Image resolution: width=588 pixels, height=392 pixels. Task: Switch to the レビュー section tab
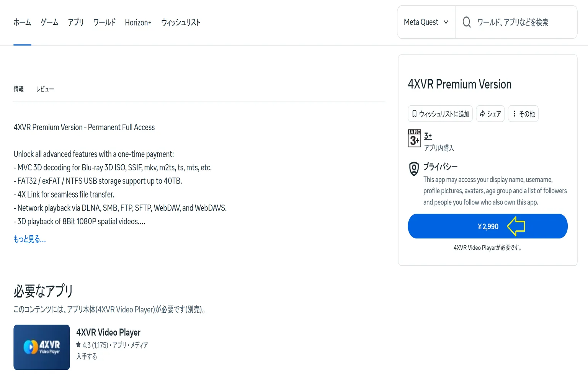pyautogui.click(x=45, y=89)
